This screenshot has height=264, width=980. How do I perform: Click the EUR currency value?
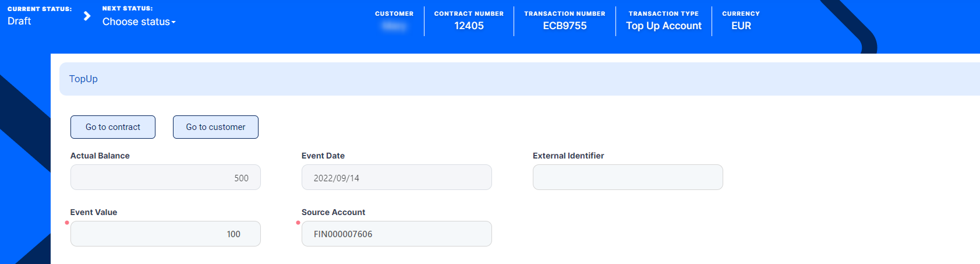tap(741, 26)
